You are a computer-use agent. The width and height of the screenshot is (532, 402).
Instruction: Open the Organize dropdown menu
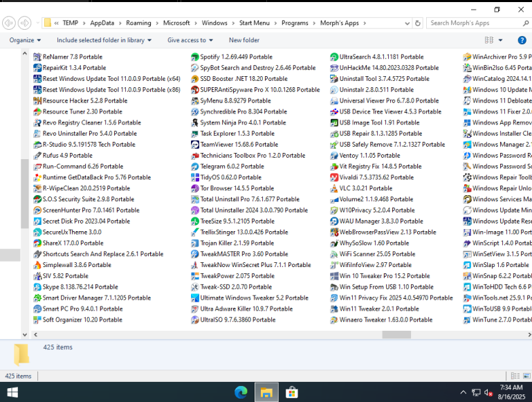(25, 40)
